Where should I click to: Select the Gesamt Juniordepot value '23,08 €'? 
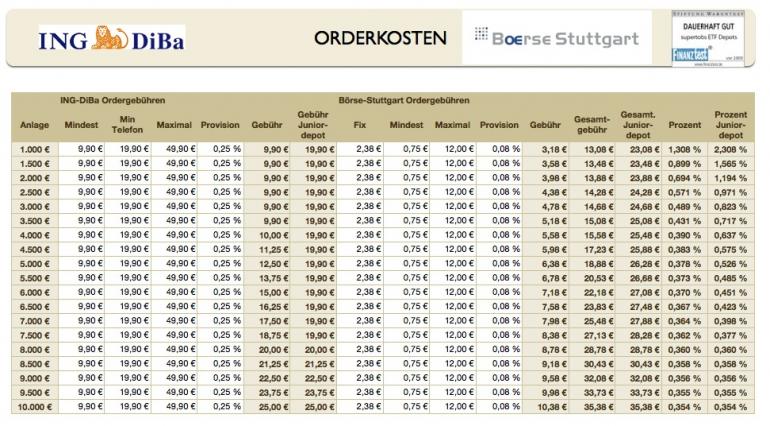click(645, 149)
